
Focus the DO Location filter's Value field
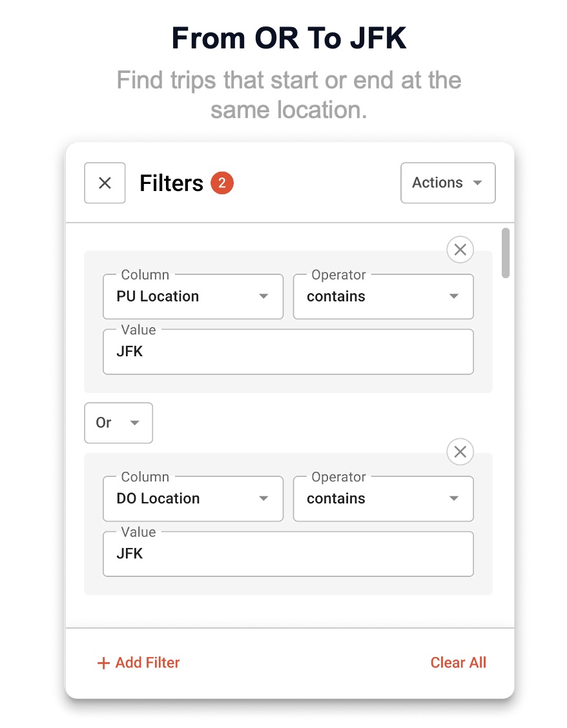[x=288, y=554]
